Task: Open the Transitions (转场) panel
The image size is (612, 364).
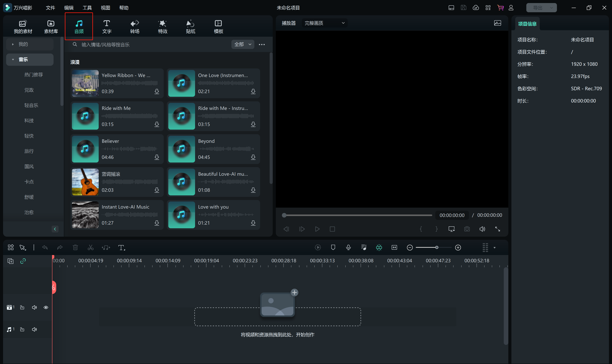Action: (134, 27)
